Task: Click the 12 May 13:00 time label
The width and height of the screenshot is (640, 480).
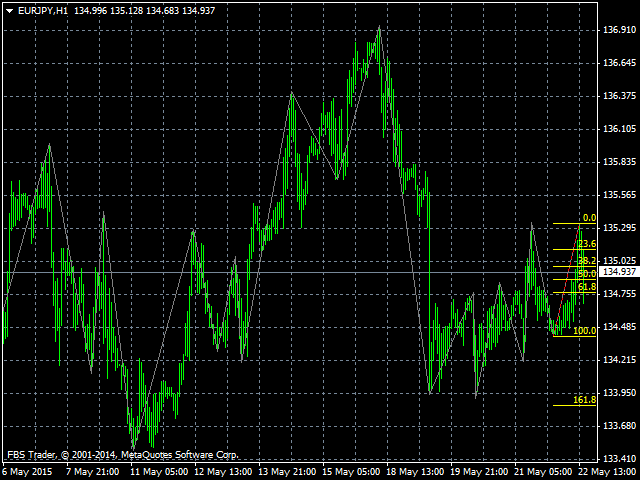Action: (224, 472)
